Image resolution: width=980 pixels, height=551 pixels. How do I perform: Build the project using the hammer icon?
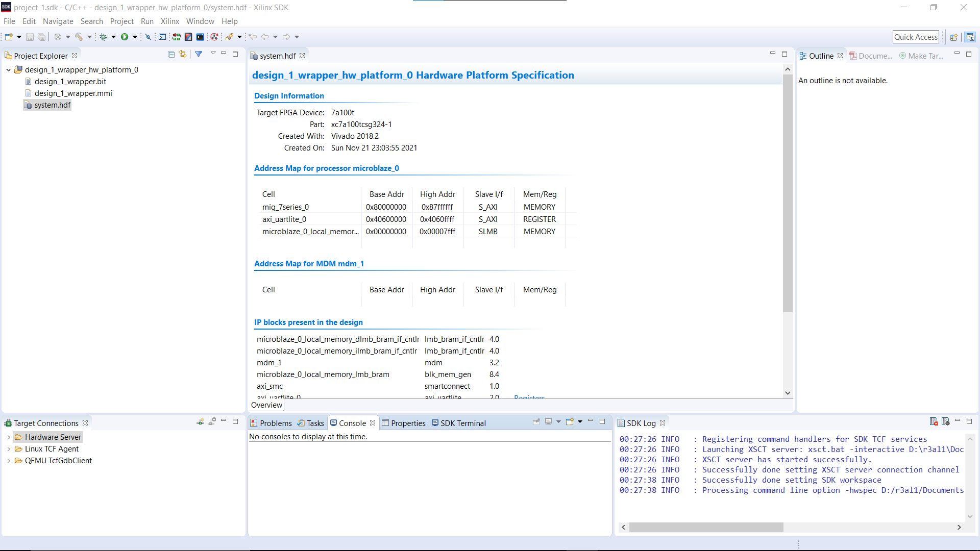[79, 37]
